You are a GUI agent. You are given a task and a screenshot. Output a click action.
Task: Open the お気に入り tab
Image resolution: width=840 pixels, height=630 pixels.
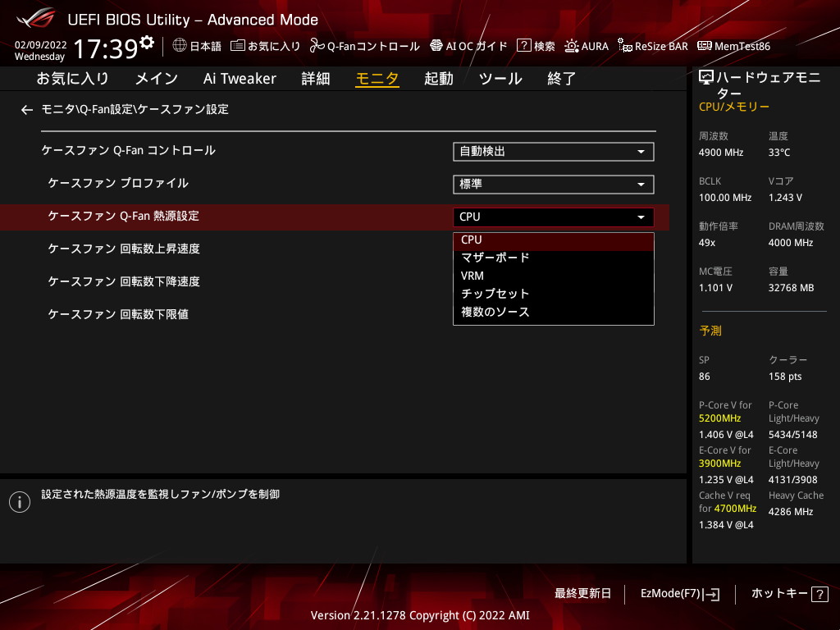pyautogui.click(x=72, y=79)
